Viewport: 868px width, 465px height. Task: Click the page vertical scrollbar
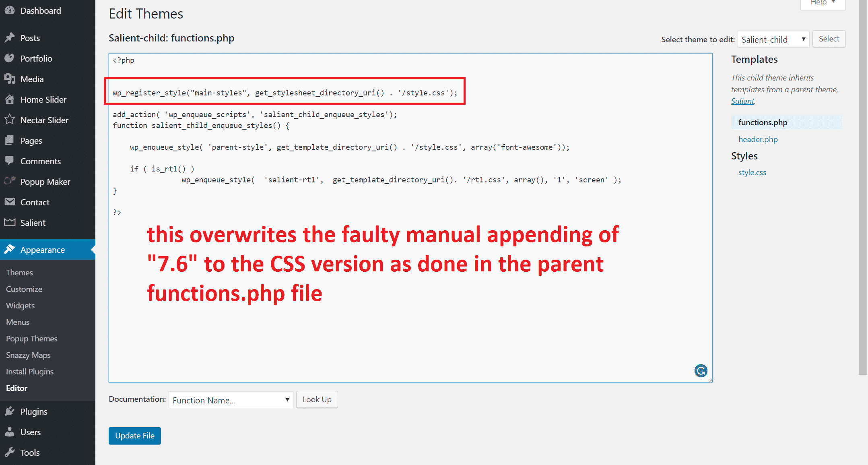click(x=863, y=187)
